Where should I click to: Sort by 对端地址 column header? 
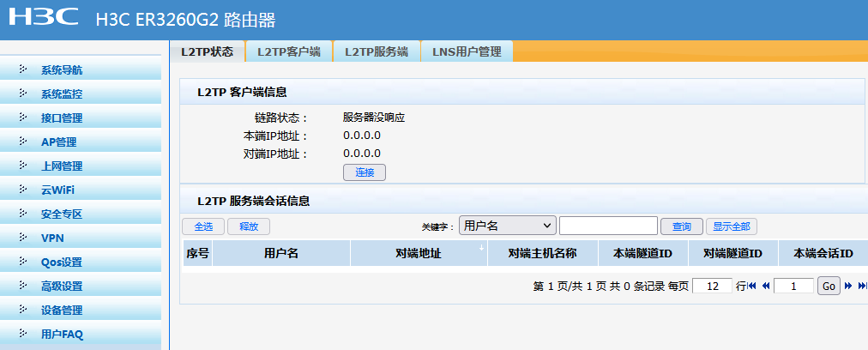(419, 254)
